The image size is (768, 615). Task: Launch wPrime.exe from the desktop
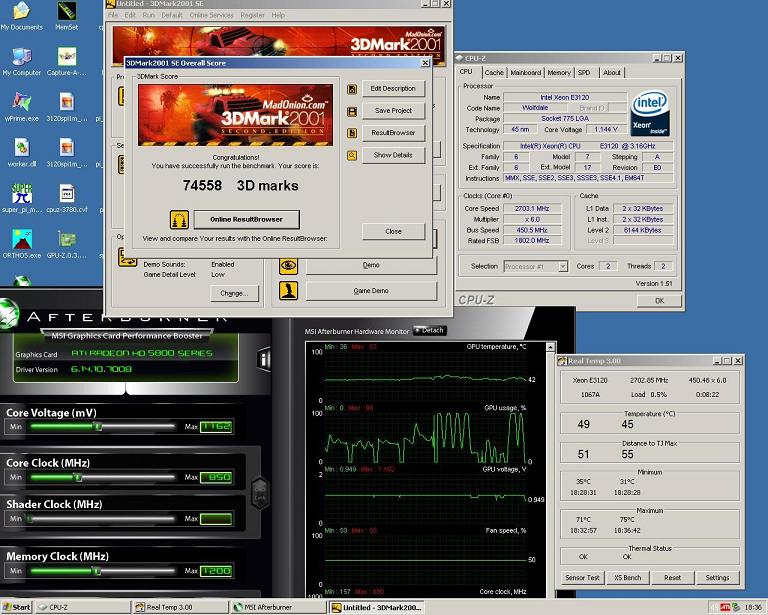pos(22,107)
